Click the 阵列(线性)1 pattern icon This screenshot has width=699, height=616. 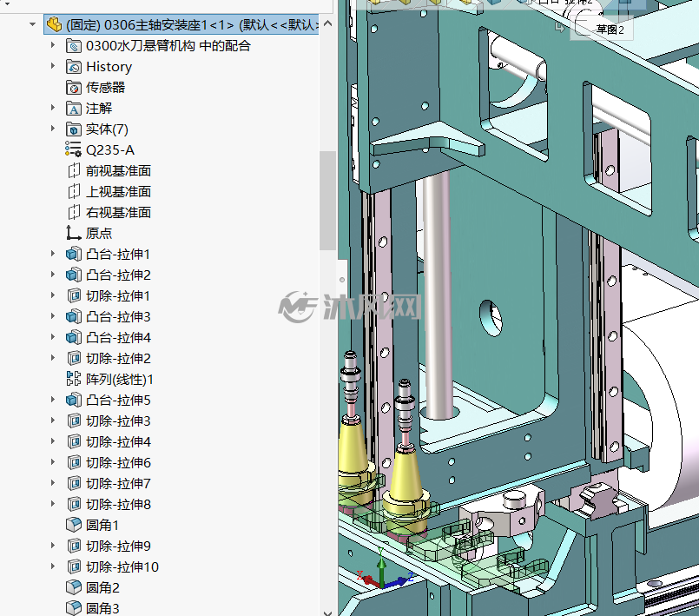74,379
